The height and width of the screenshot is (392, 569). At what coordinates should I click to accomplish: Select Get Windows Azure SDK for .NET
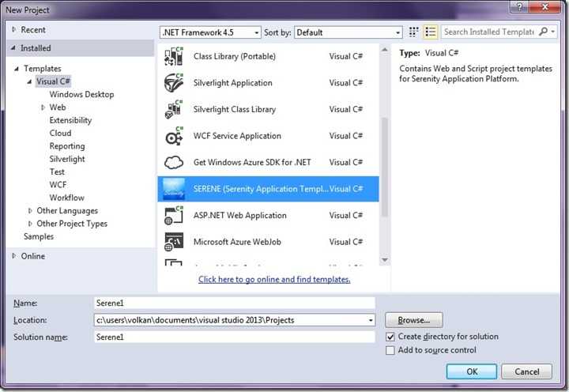tap(252, 162)
